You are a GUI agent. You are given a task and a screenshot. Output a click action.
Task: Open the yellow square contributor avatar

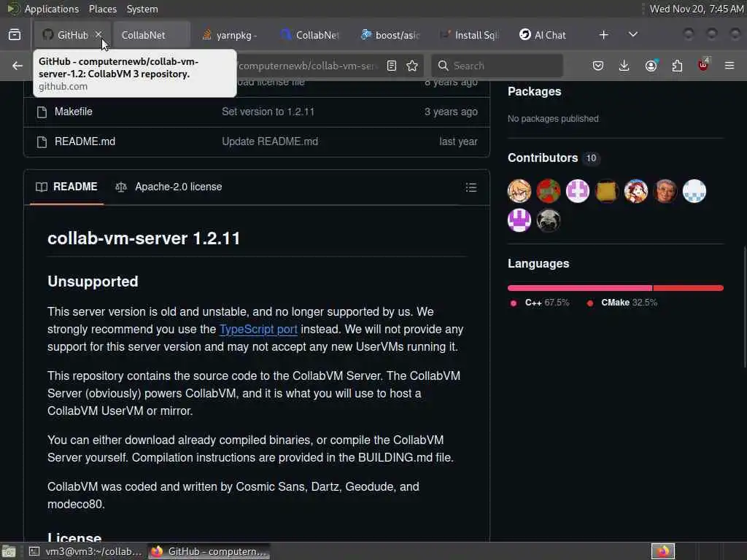pos(607,192)
